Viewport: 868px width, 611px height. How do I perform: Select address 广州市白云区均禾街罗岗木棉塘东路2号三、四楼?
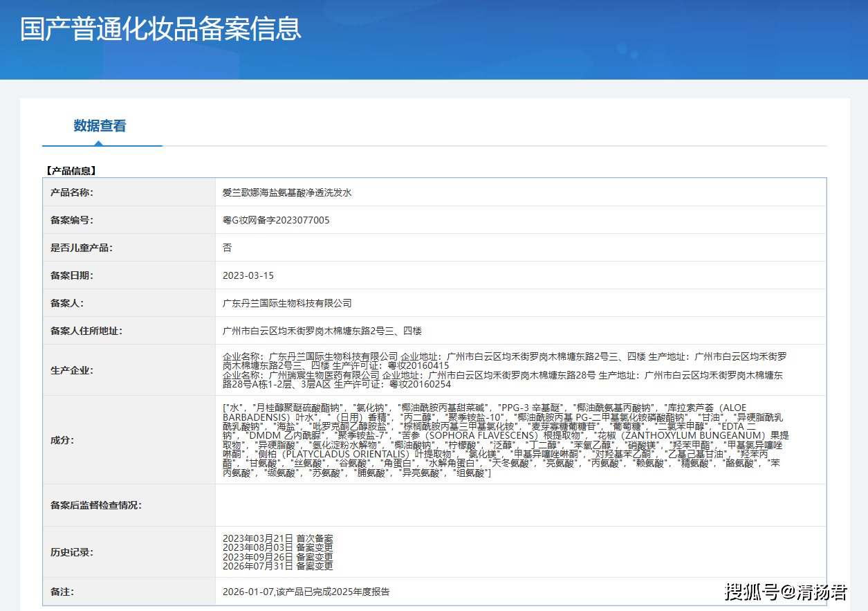click(x=322, y=331)
